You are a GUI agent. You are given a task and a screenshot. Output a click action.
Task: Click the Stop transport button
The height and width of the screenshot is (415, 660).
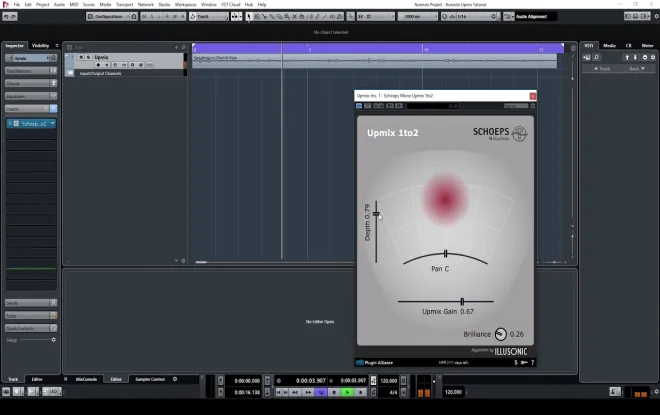point(334,392)
